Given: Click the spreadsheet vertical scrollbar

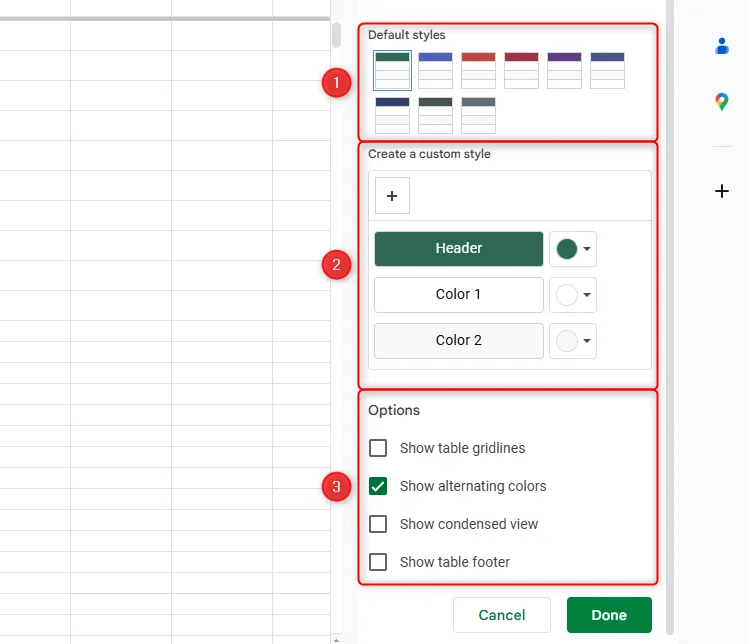Looking at the screenshot, I should pyautogui.click(x=337, y=36).
